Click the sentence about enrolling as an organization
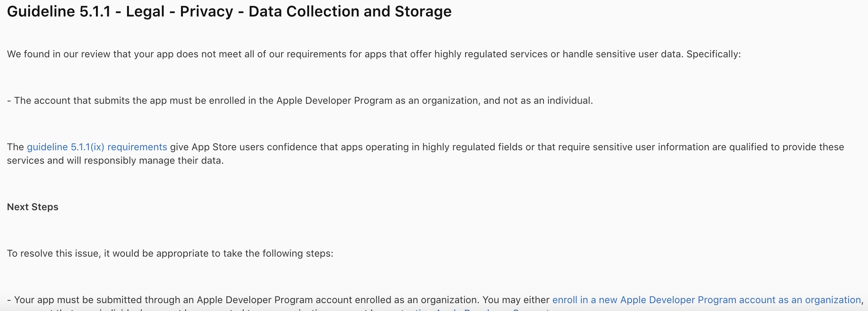Screen dimensions: 868x311 (x=300, y=100)
